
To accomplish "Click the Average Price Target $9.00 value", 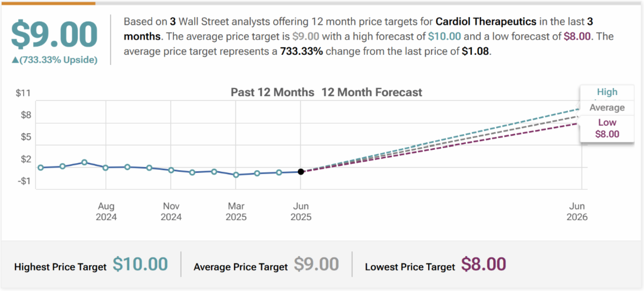I will [x=316, y=264].
